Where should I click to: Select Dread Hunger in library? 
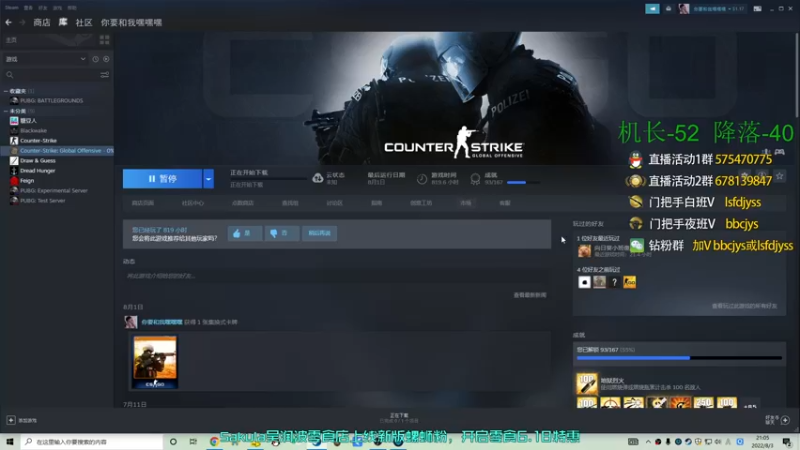pos(38,170)
